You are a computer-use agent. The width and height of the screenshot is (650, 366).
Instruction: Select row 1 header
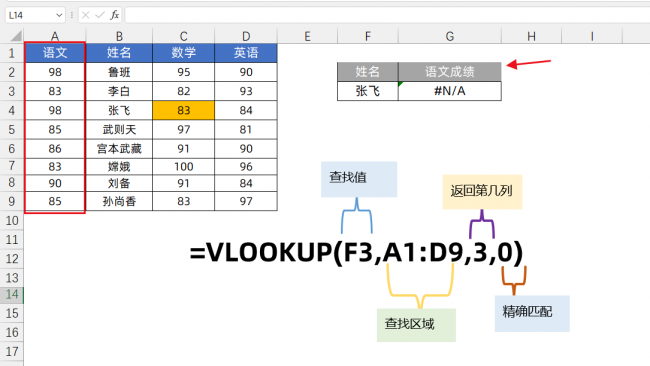12,53
